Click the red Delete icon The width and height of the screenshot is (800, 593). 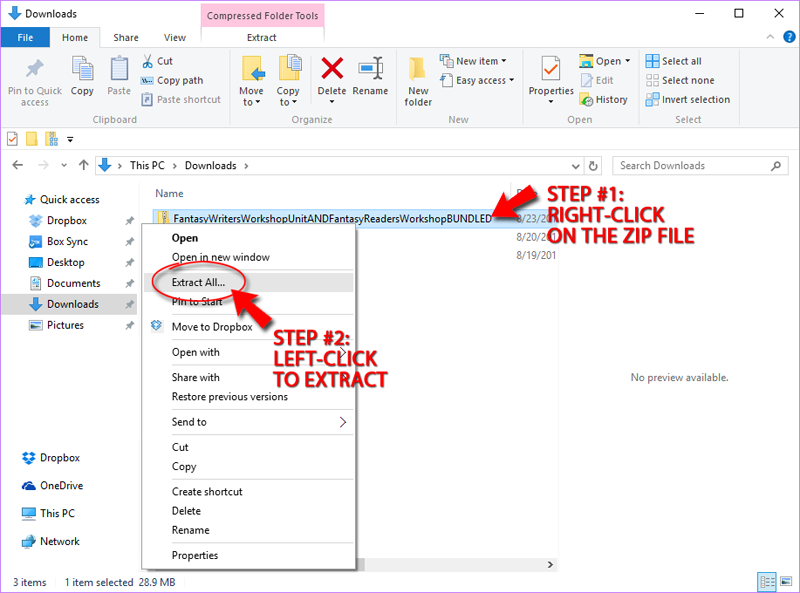[x=331, y=70]
